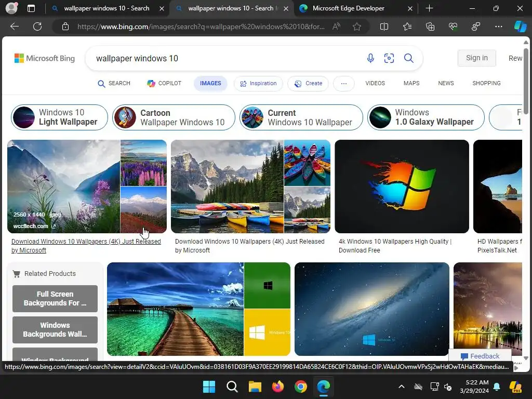Open the mountain lake flowers wallpaper thumbnail
The height and width of the screenshot is (399, 532).
tap(63, 187)
